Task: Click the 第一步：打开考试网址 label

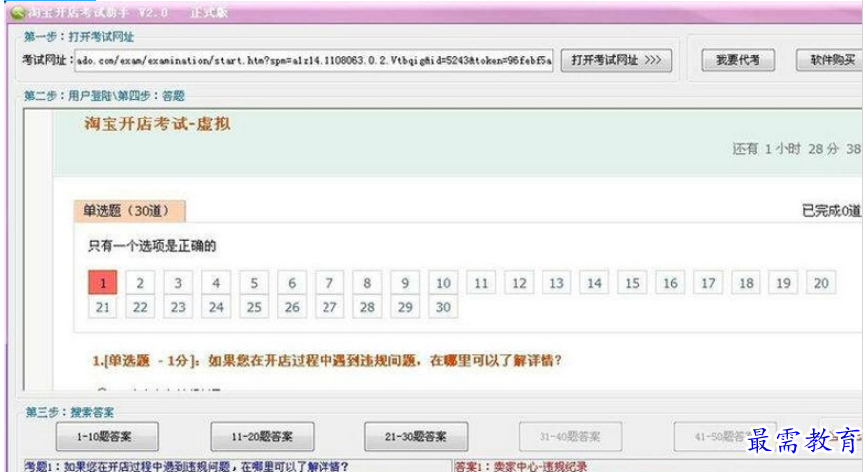Action: 79,37
